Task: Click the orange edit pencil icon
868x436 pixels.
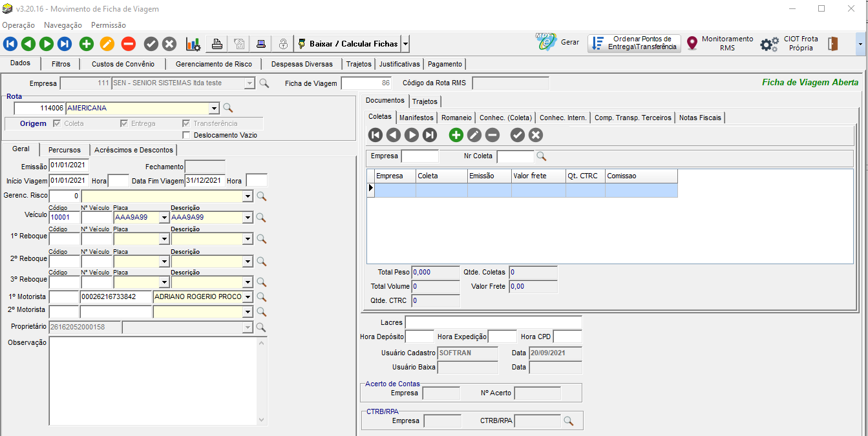Action: click(x=107, y=44)
